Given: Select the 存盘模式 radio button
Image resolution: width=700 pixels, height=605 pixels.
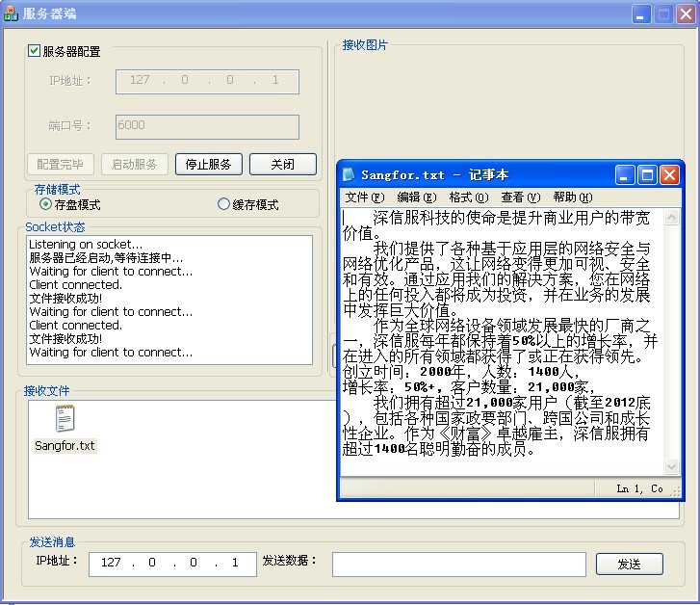Looking at the screenshot, I should (45, 204).
